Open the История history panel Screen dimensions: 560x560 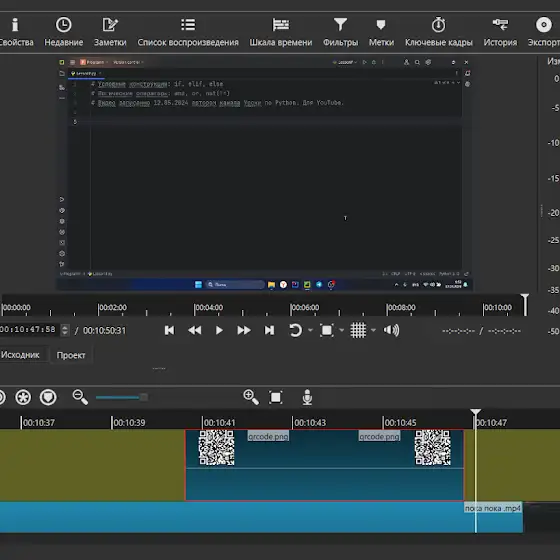click(x=500, y=32)
